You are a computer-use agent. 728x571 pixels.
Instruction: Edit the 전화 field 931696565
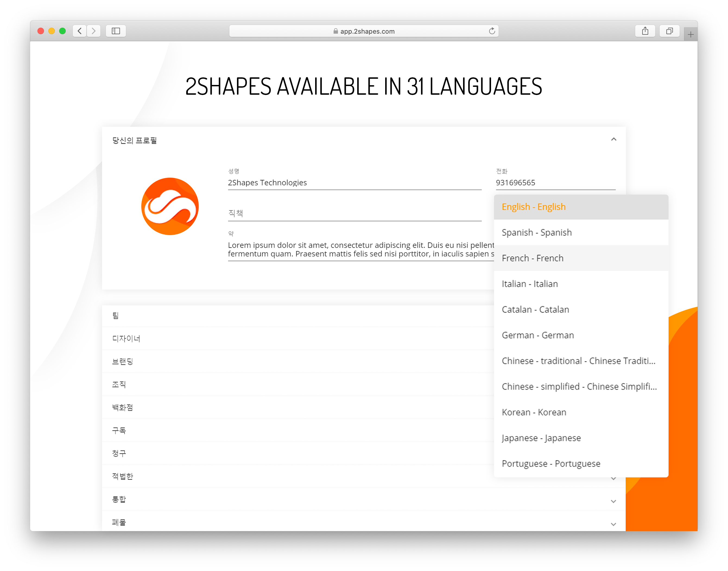tap(555, 183)
